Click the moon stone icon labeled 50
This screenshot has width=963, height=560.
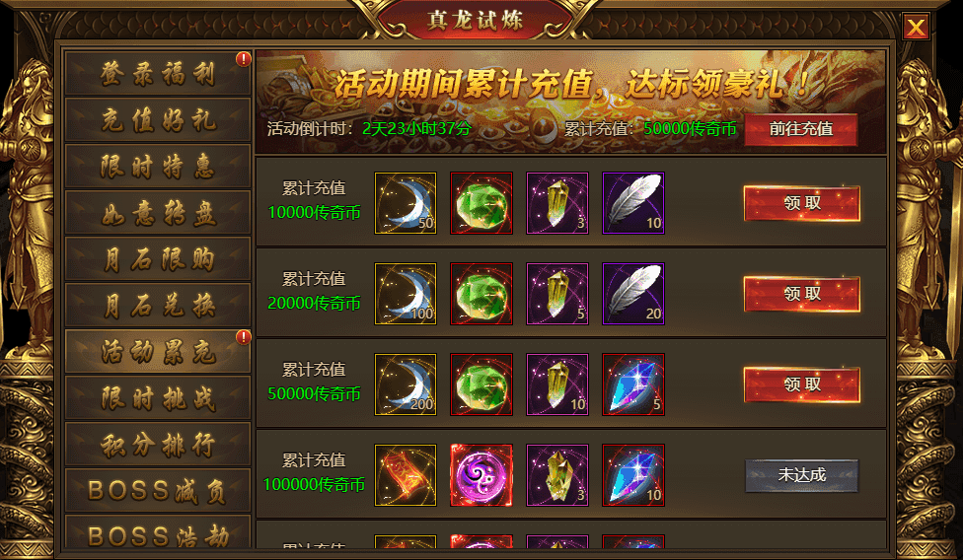(406, 203)
